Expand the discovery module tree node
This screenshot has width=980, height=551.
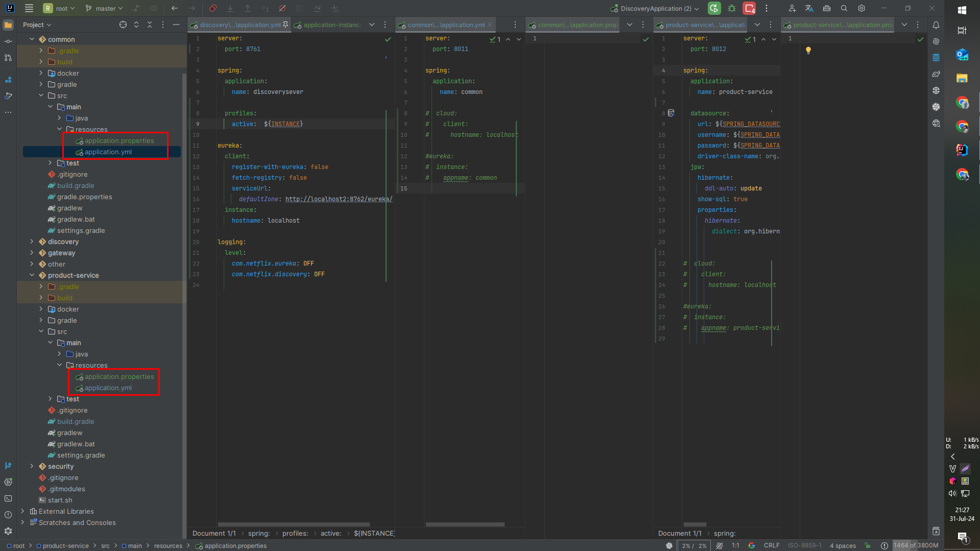(x=32, y=242)
